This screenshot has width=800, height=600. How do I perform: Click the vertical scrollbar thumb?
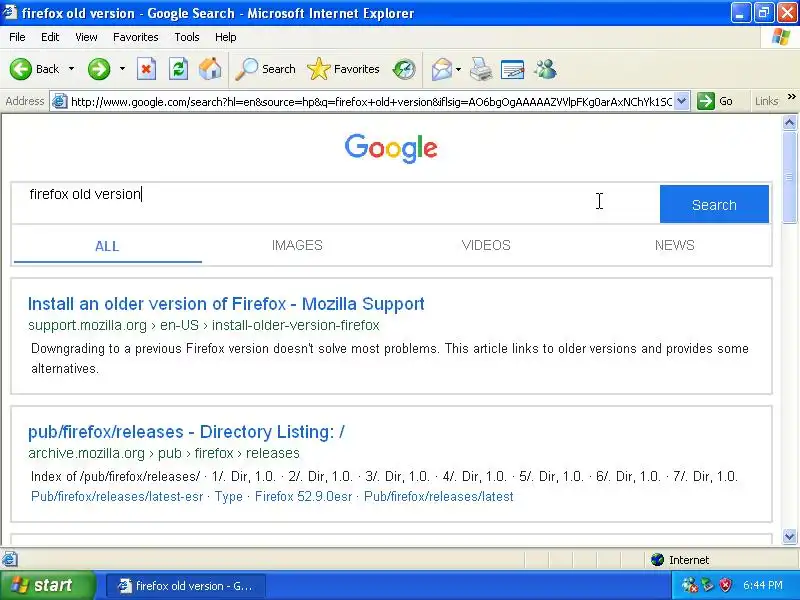coord(789,177)
